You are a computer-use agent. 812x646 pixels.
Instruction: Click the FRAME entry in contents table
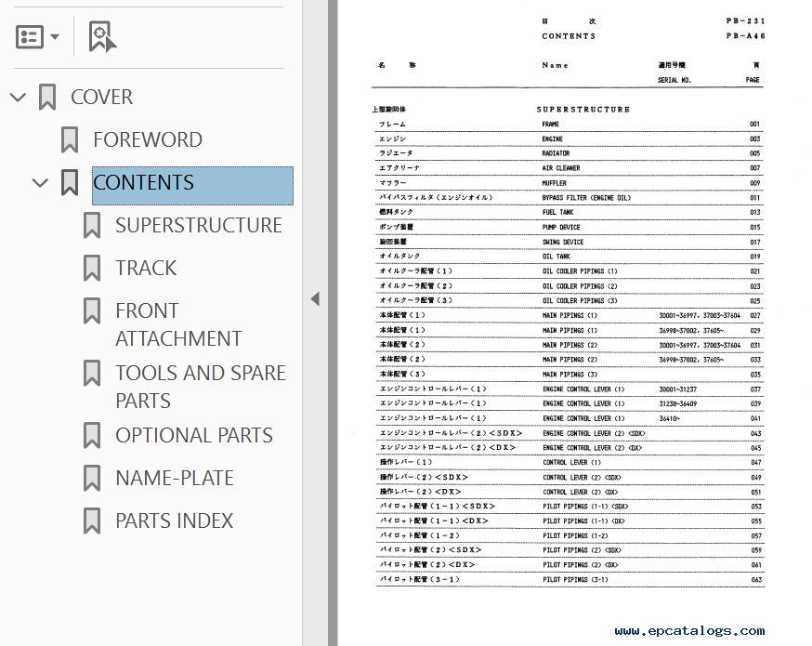coord(551,125)
